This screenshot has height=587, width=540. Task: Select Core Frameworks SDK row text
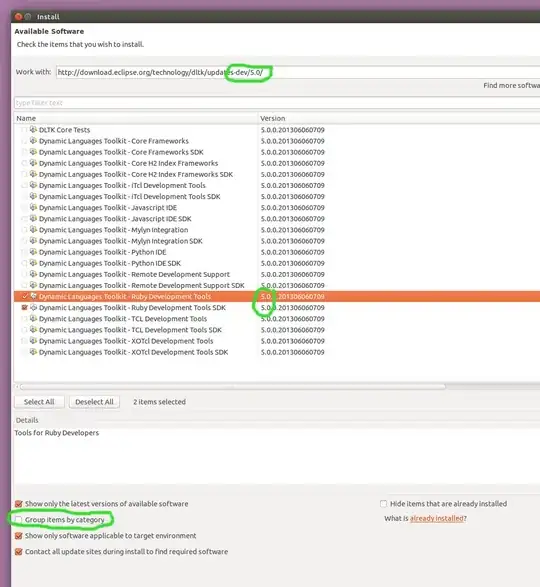tap(121, 152)
